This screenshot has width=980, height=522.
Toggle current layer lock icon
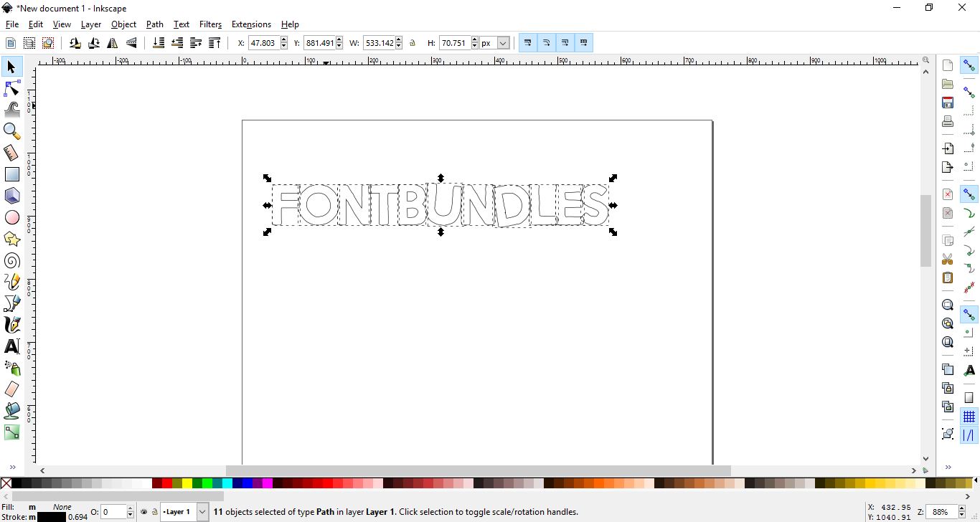coord(154,512)
